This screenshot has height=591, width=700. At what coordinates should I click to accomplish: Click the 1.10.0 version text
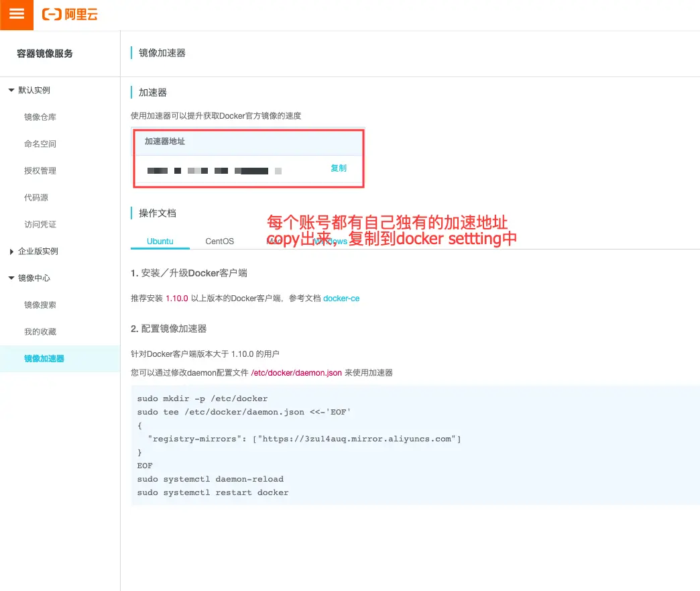coord(177,299)
